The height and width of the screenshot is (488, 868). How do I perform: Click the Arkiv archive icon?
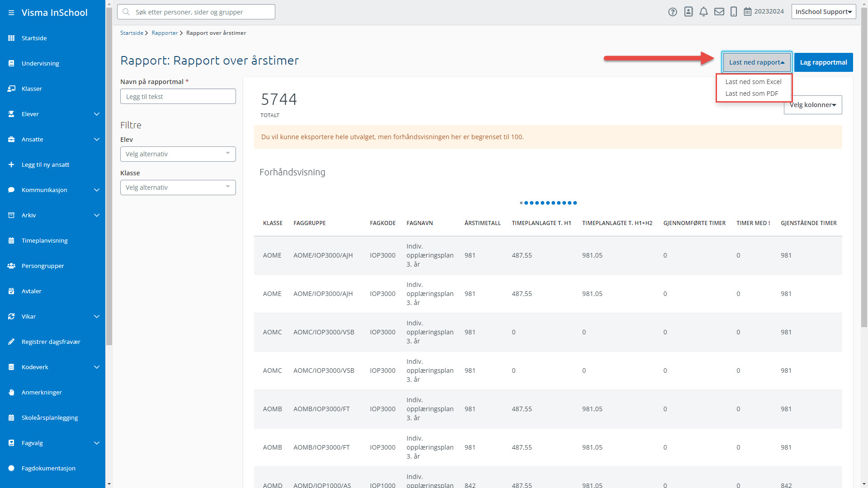coord(11,215)
